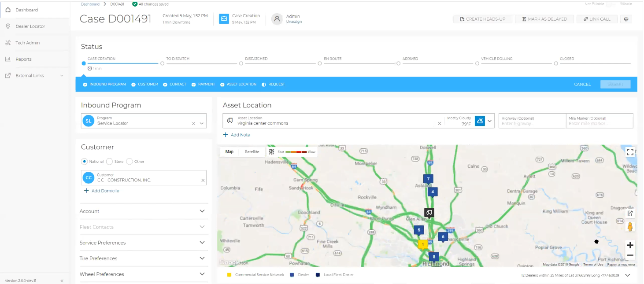Expand the Wheel Preferences section
Viewport: 644px width, 284px height.
(202, 274)
